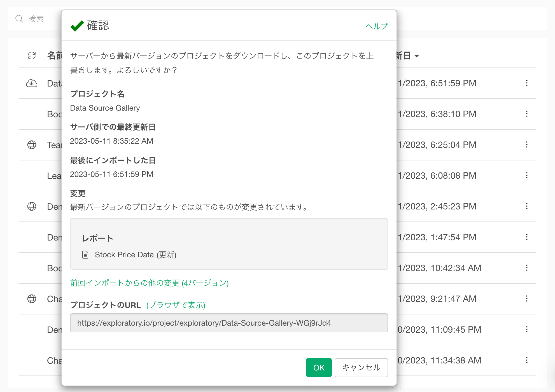Open kebab menu for 11:09:45 PM row

coord(526,330)
